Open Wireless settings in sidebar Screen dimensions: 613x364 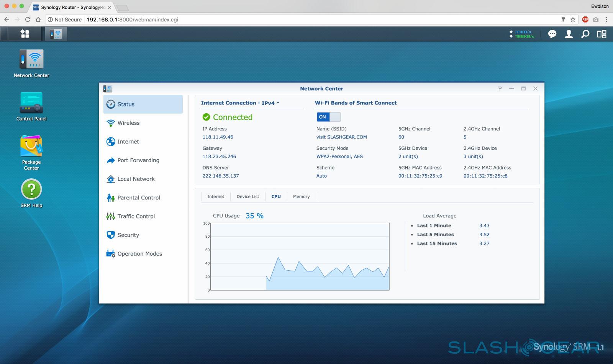[x=143, y=123]
